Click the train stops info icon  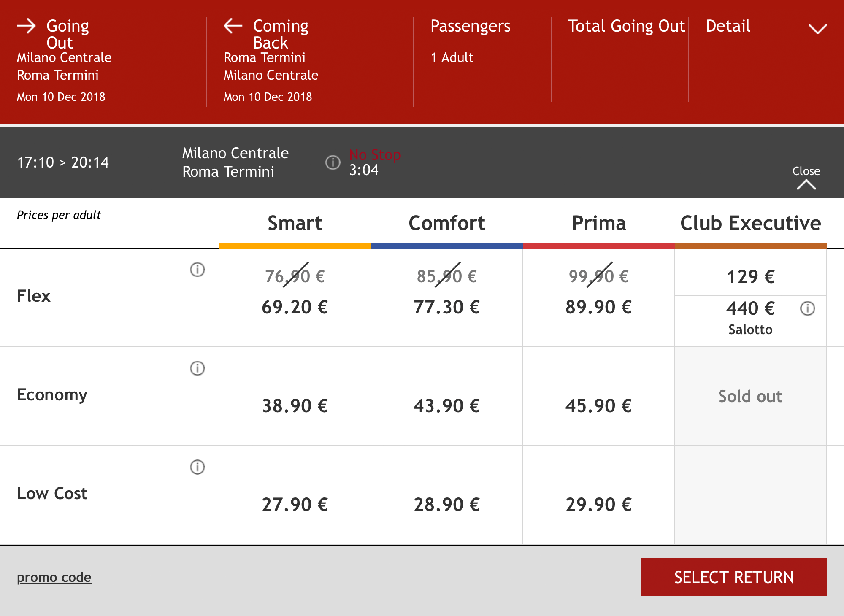(x=333, y=162)
